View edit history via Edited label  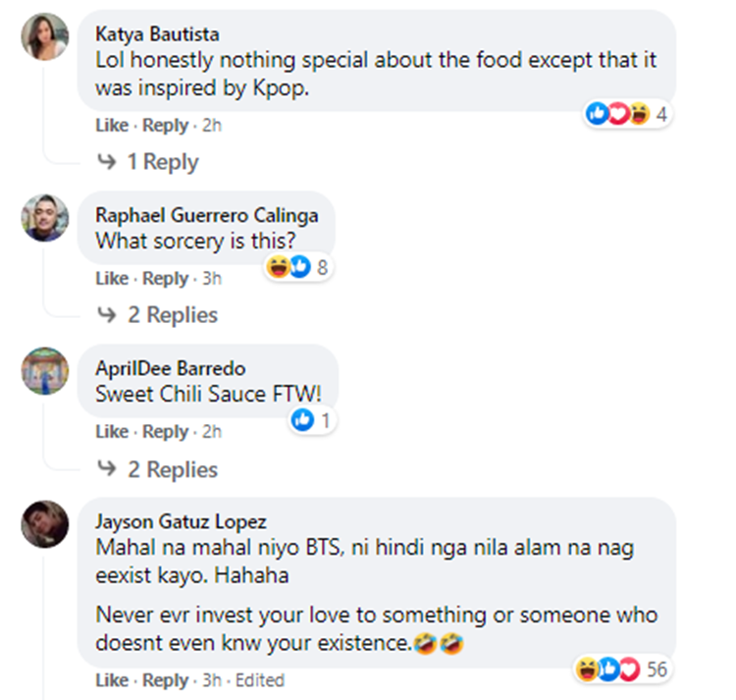click(260, 680)
